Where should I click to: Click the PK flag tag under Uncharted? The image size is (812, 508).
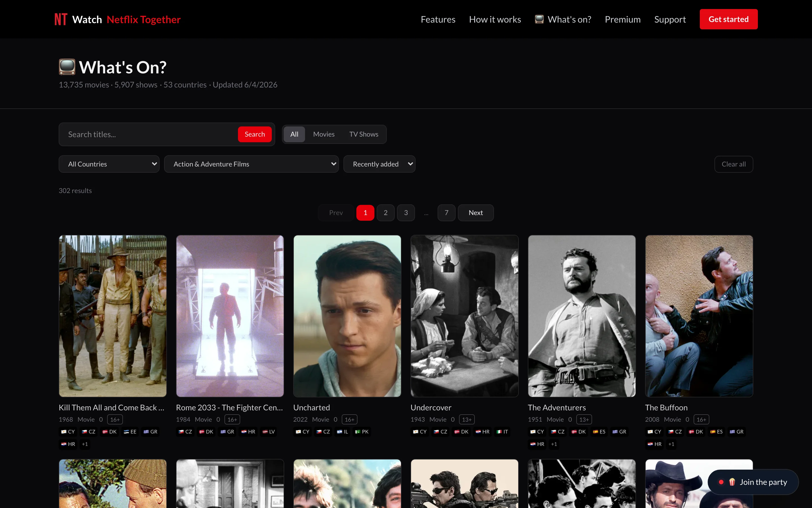[362, 432]
